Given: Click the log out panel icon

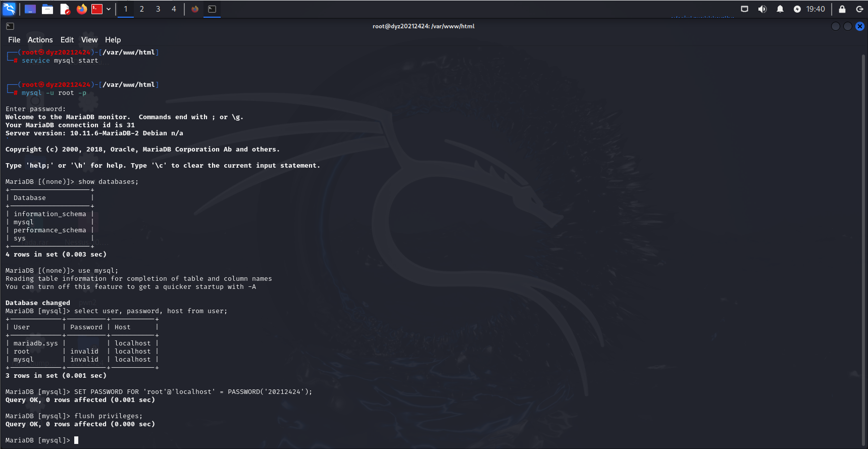Looking at the screenshot, I should (x=859, y=9).
